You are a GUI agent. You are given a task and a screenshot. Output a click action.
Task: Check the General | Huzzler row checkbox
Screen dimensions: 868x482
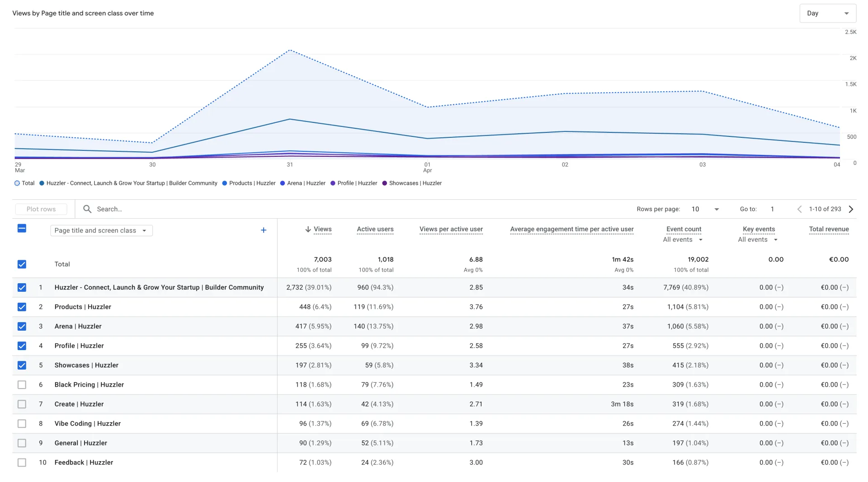click(x=22, y=443)
